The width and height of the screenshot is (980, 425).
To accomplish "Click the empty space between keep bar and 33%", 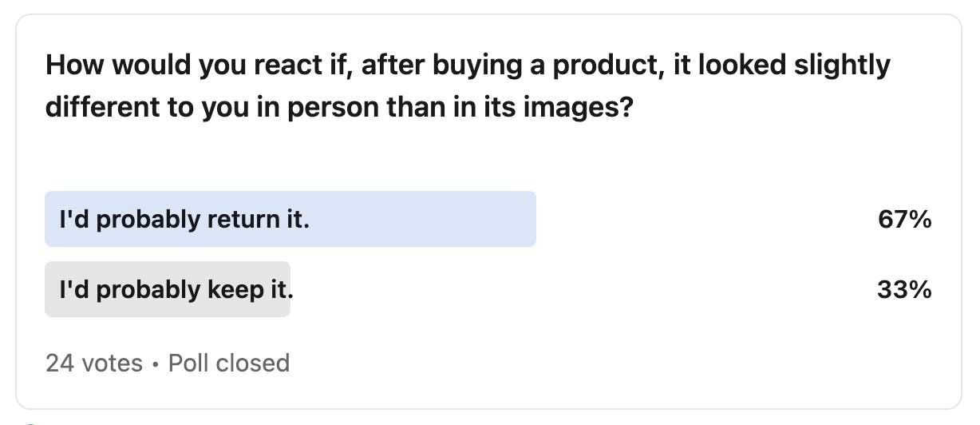I will (x=583, y=290).
